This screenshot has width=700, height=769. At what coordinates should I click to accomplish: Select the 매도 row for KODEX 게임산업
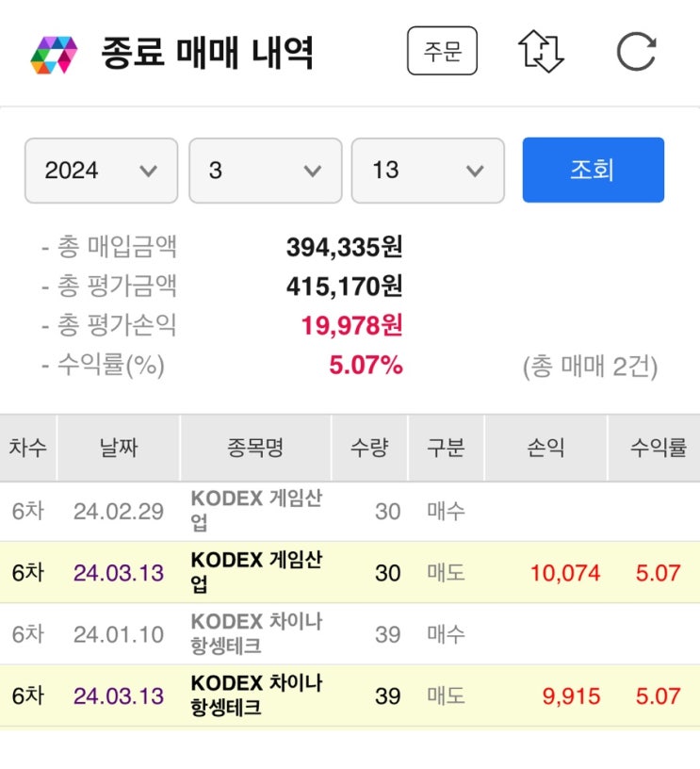tap(349, 571)
